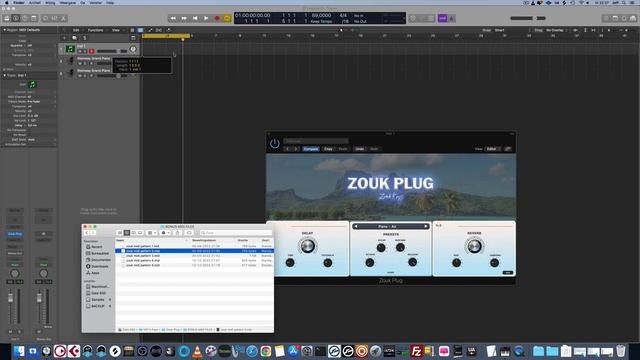
Task: Open Documenten in Finder sidebar
Action: pos(98,260)
